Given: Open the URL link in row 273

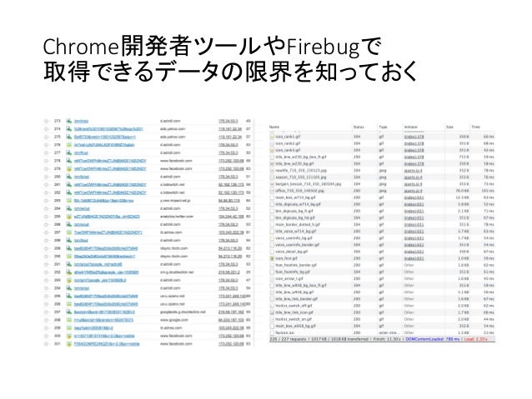Looking at the screenshot, I should point(82,121).
